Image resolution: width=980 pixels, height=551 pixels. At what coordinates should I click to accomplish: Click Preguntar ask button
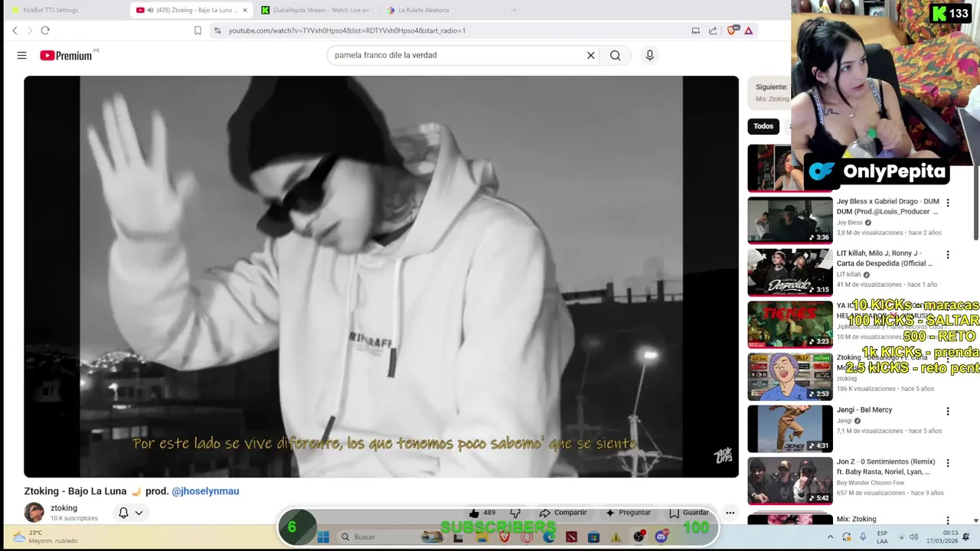click(x=628, y=513)
